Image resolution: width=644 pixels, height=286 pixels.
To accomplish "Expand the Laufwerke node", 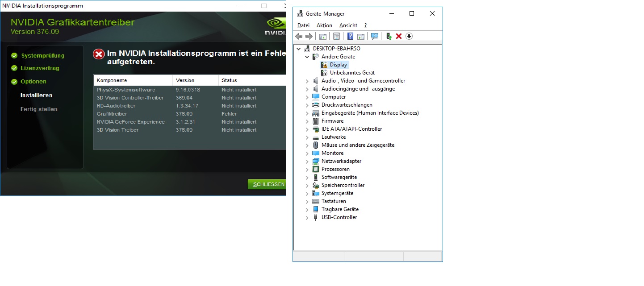I will (307, 137).
